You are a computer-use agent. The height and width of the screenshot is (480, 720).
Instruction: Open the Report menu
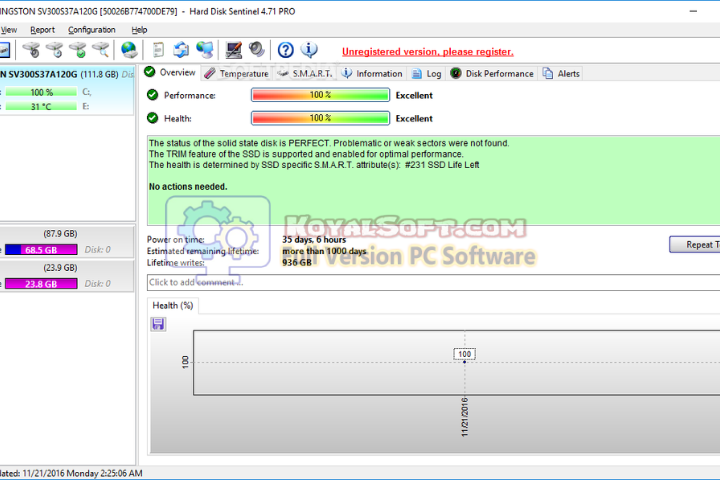42,30
